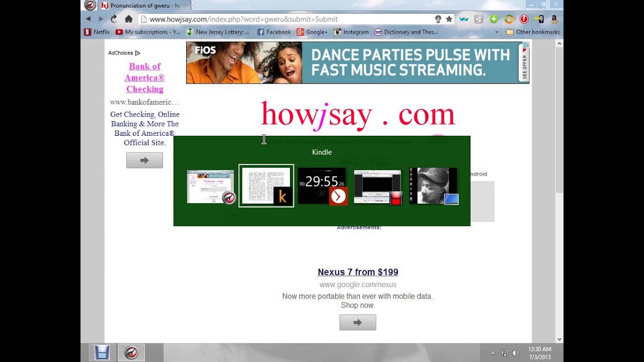Open the Other bookmarks folder
Screen dimensions: 644x362
(533, 32)
